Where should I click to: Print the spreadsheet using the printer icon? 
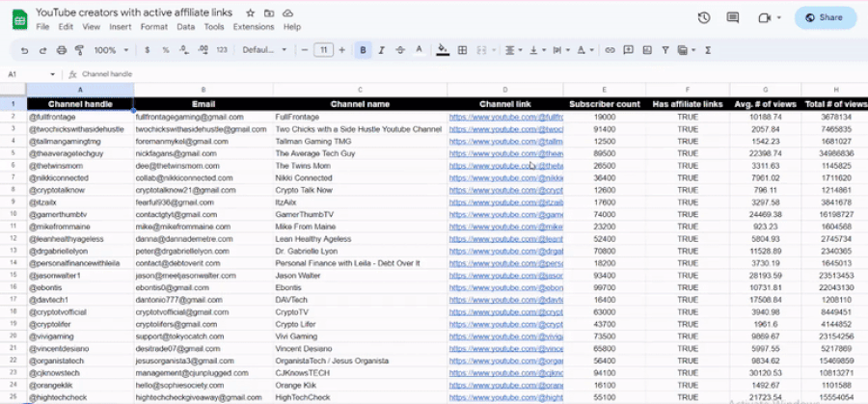coord(61,50)
